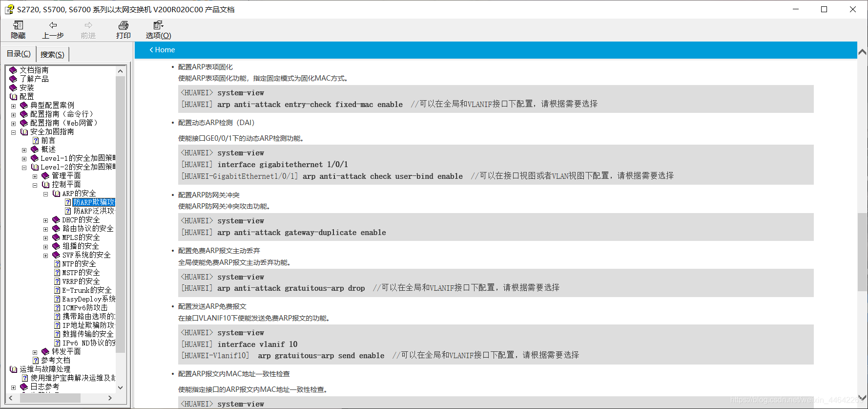
Task: Click the book icon beside 典型配置案例
Action: pyautogui.click(x=24, y=106)
